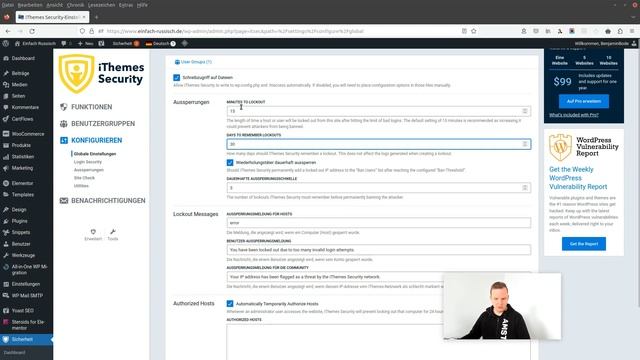Viewport: 640px width, 360px height.
Task: Open the Lesezeichen menu
Action: pyautogui.click(x=102, y=5)
